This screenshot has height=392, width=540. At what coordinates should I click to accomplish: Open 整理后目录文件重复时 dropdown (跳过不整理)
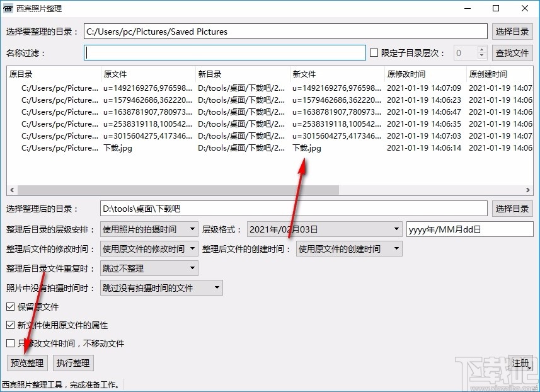[x=149, y=268]
